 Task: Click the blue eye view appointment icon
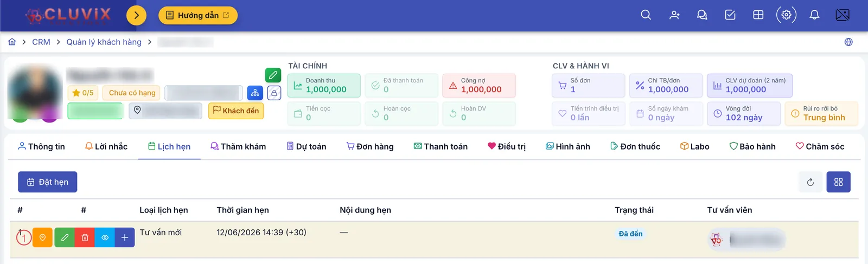(105, 237)
